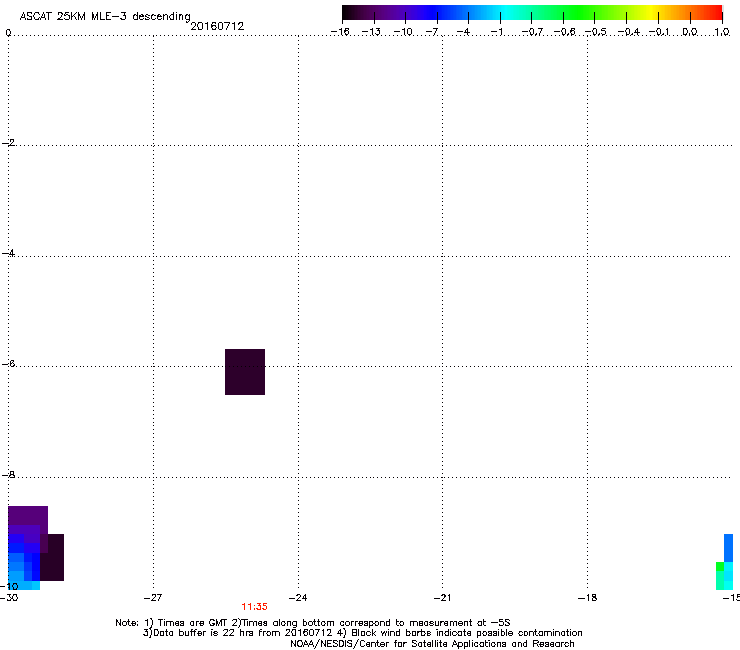Click the -0.5 color bar label
Screen dimensions: 740x650
(596, 32)
